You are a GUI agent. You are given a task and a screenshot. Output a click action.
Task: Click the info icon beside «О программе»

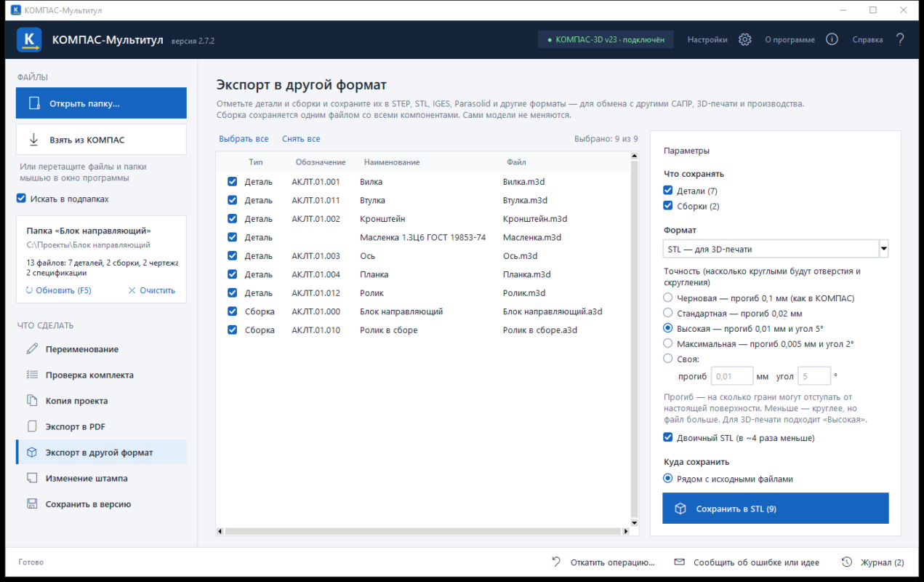[832, 39]
